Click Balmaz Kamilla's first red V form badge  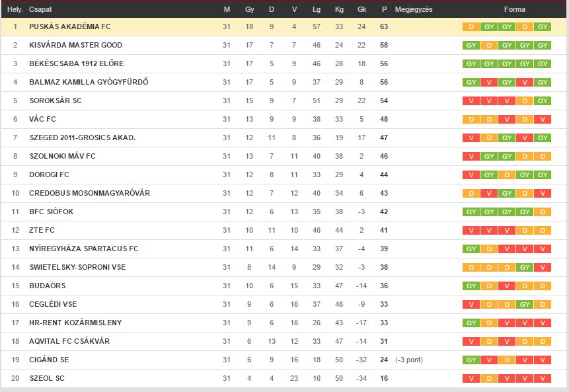[489, 83]
